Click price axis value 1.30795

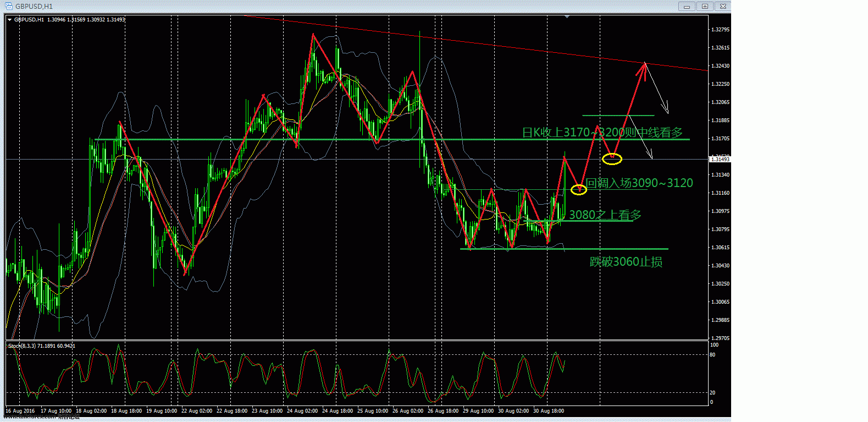pos(720,229)
